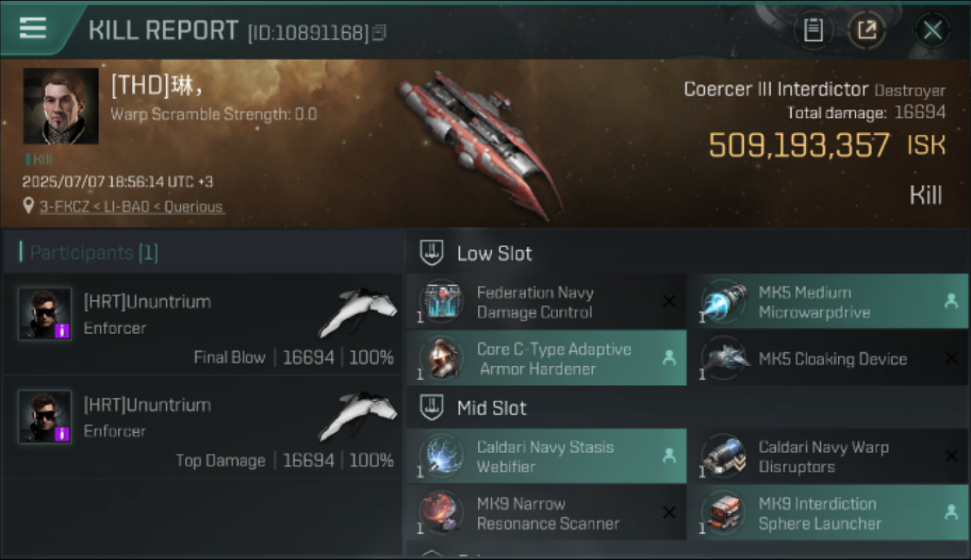This screenshot has width=971, height=560.
Task: Open Final Blow Ununtrium pilot portrait
Action: (45, 313)
